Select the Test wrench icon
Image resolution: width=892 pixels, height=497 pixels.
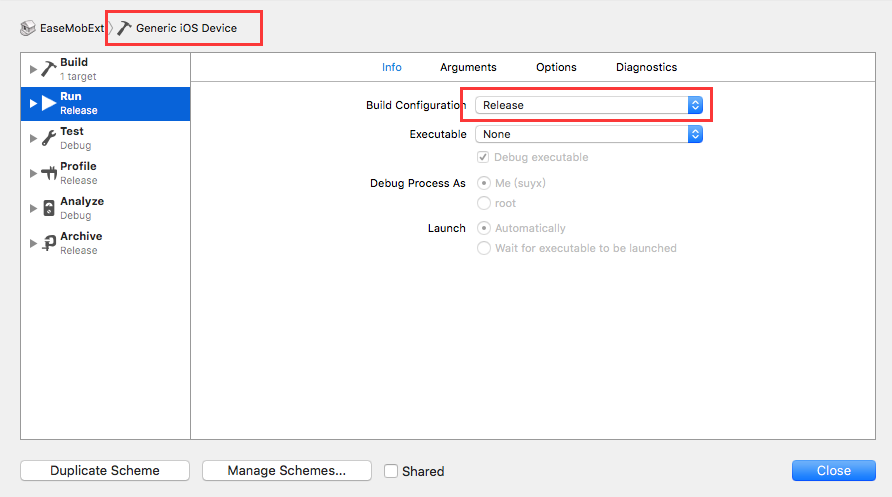tap(49, 138)
